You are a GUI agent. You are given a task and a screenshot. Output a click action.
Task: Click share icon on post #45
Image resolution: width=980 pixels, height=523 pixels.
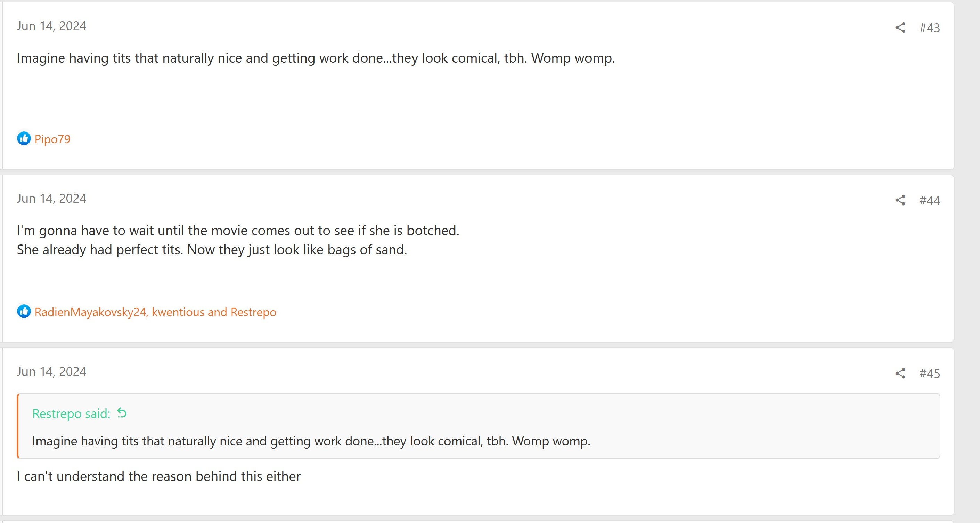pyautogui.click(x=900, y=373)
